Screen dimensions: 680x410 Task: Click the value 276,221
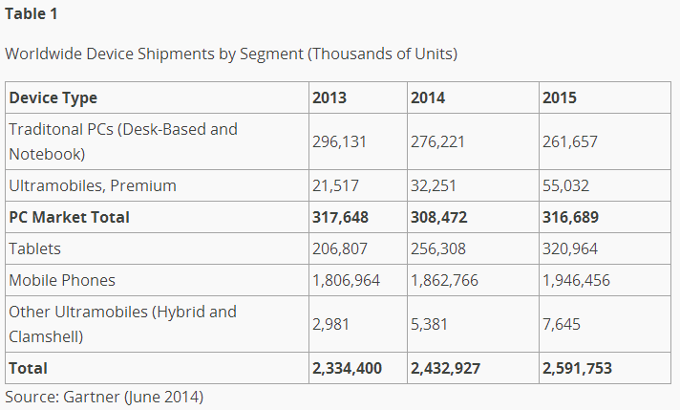[x=438, y=141]
